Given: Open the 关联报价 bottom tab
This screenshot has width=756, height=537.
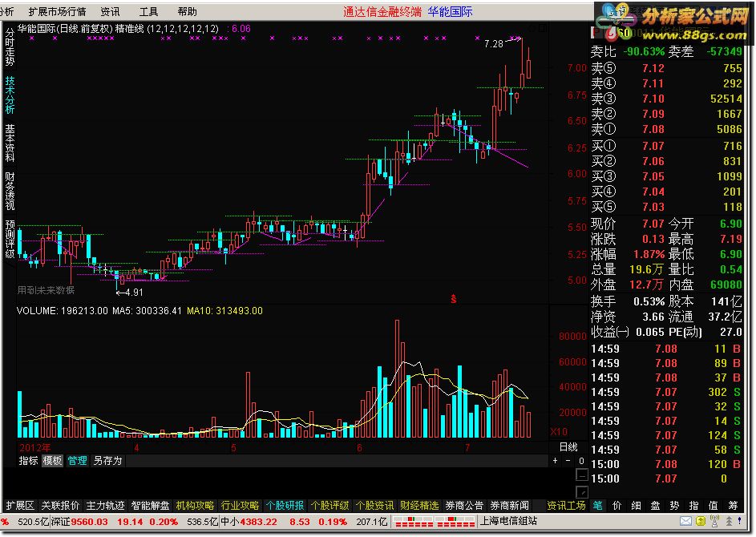Looking at the screenshot, I should pos(60,506).
